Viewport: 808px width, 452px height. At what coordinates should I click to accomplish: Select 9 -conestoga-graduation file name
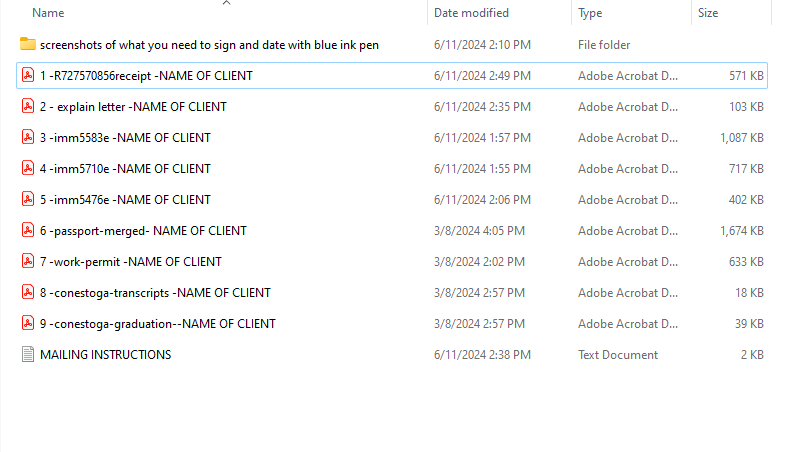pos(158,324)
